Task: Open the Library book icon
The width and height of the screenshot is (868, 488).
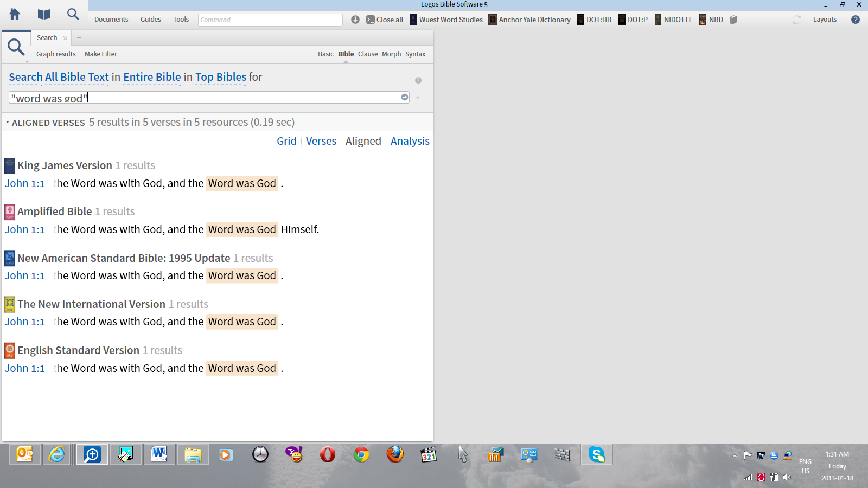Action: point(44,14)
